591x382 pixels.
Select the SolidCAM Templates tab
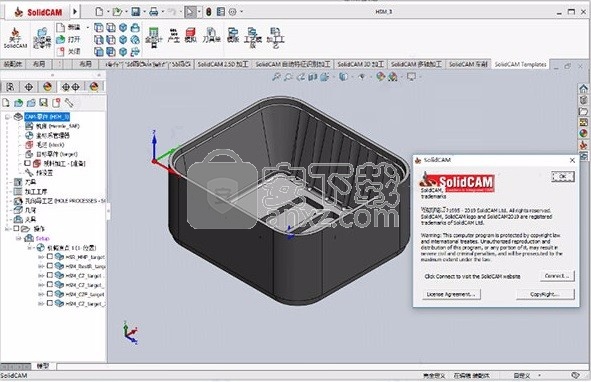click(x=520, y=64)
